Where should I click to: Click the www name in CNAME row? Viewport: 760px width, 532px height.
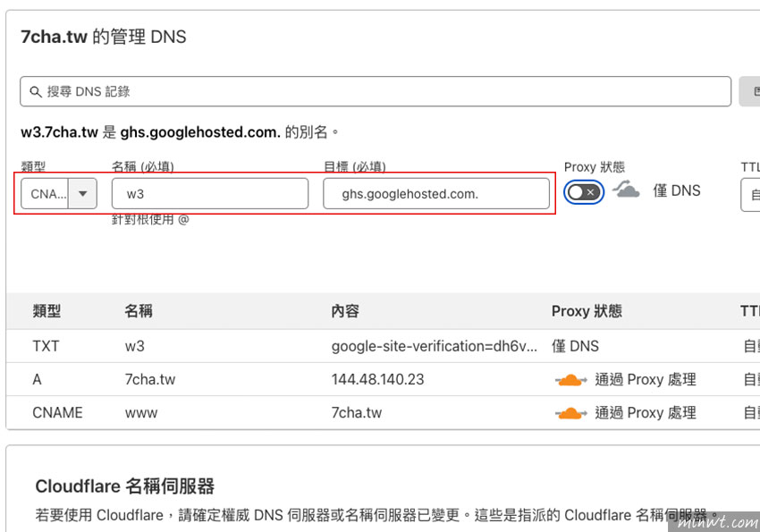point(141,413)
